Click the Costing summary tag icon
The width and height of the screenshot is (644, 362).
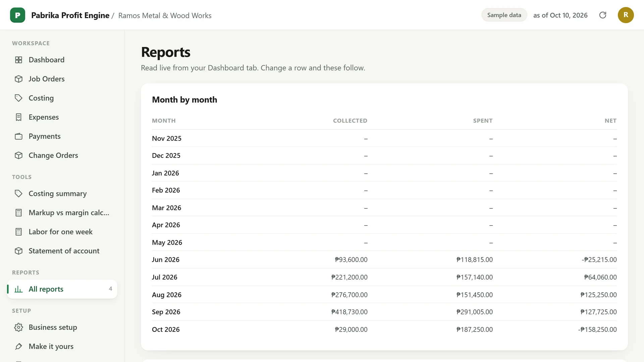(19, 193)
